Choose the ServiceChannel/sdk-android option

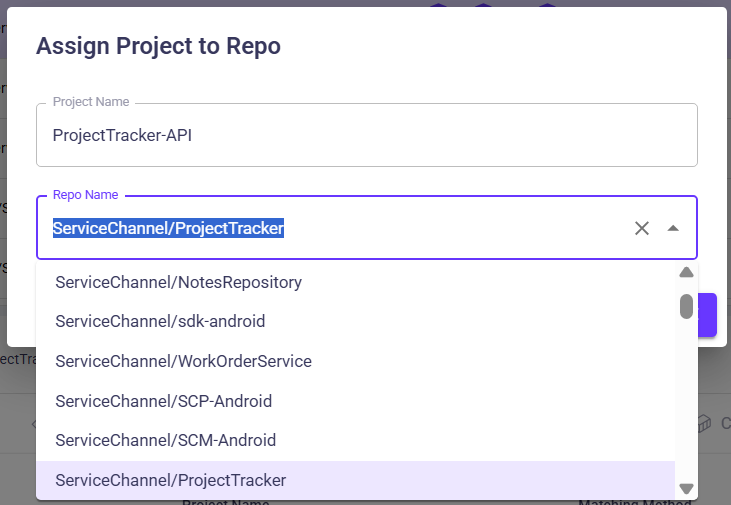(160, 321)
